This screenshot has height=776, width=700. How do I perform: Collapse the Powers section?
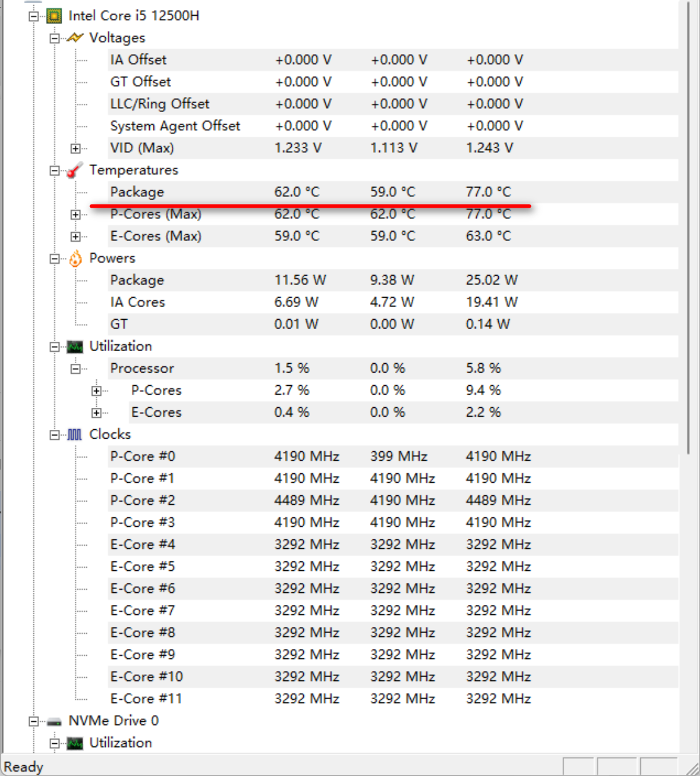coord(55,259)
